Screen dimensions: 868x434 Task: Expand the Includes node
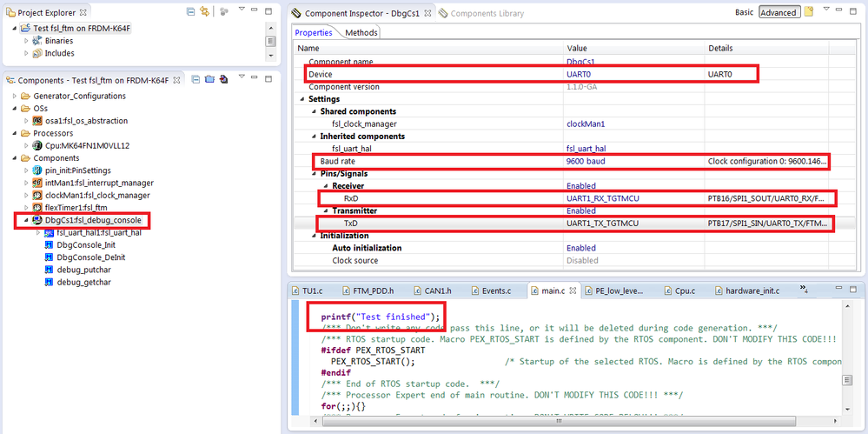26,53
